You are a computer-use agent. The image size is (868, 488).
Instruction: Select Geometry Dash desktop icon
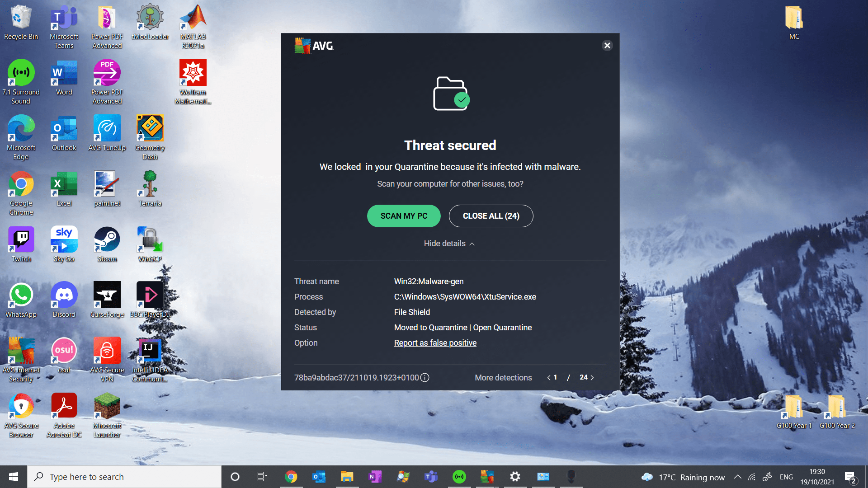[x=150, y=138]
